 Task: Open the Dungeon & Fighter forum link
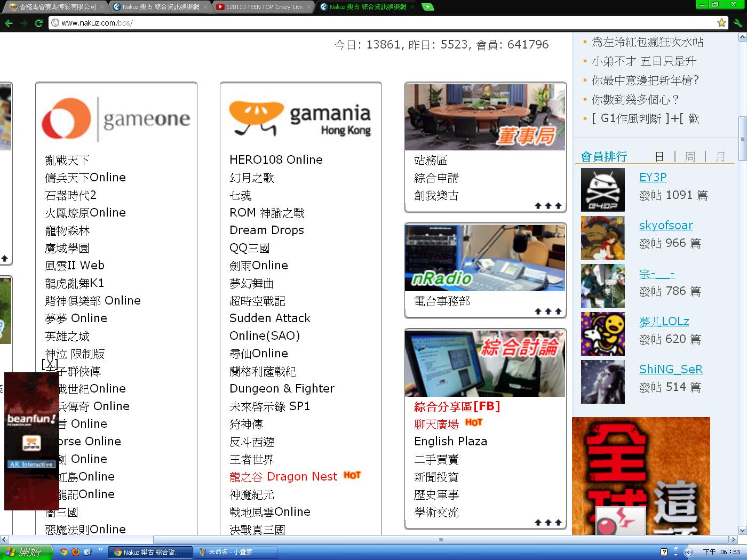(x=282, y=388)
